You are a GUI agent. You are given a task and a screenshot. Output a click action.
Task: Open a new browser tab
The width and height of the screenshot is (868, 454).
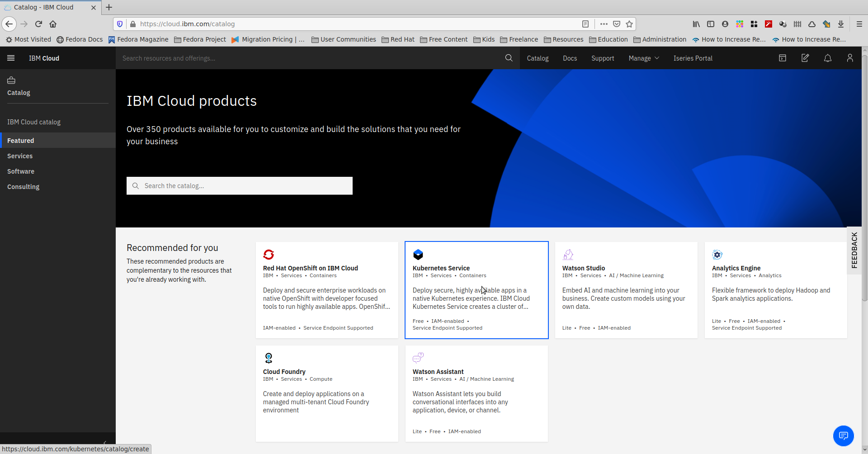point(109,7)
